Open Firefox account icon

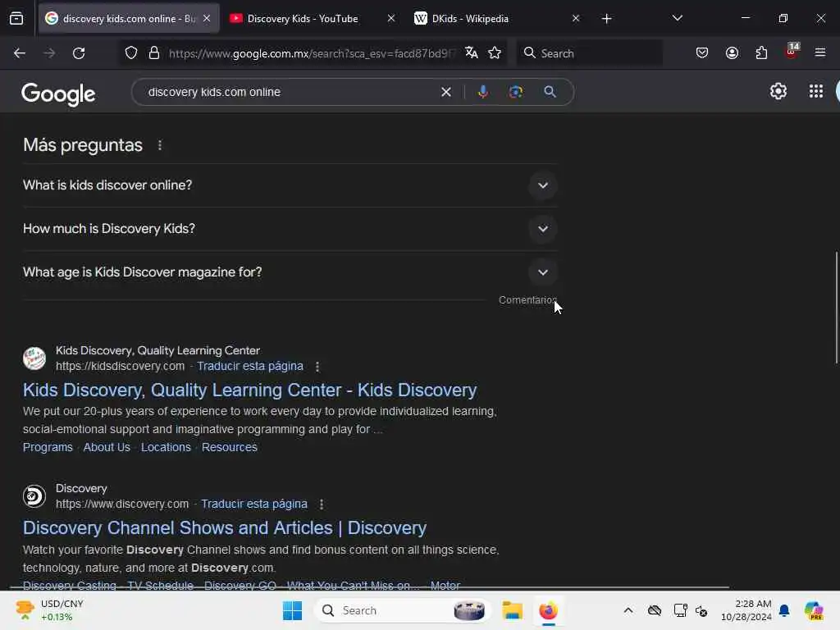coord(732,52)
